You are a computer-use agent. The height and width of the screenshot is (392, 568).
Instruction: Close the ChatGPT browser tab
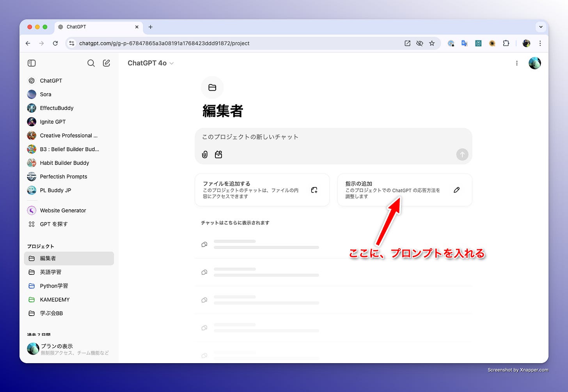(x=137, y=27)
